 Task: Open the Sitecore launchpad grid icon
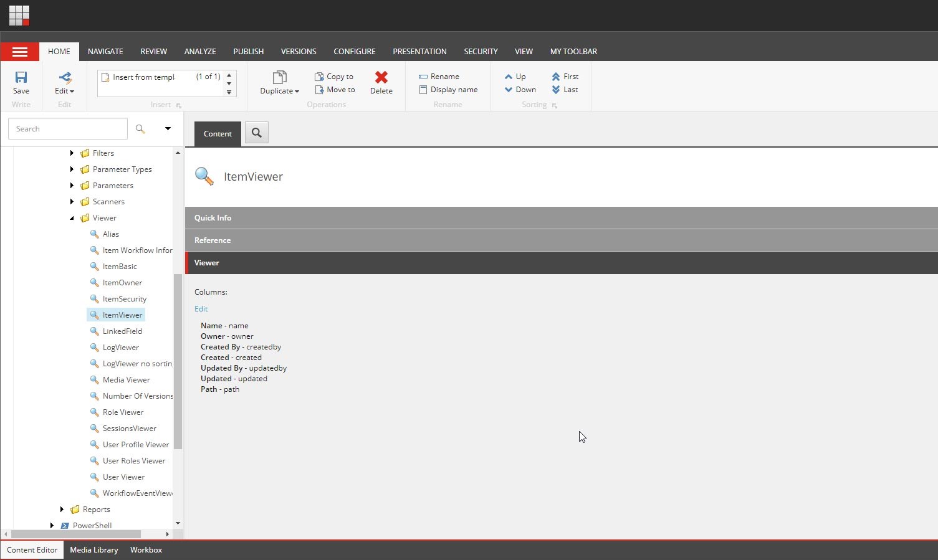click(x=19, y=16)
